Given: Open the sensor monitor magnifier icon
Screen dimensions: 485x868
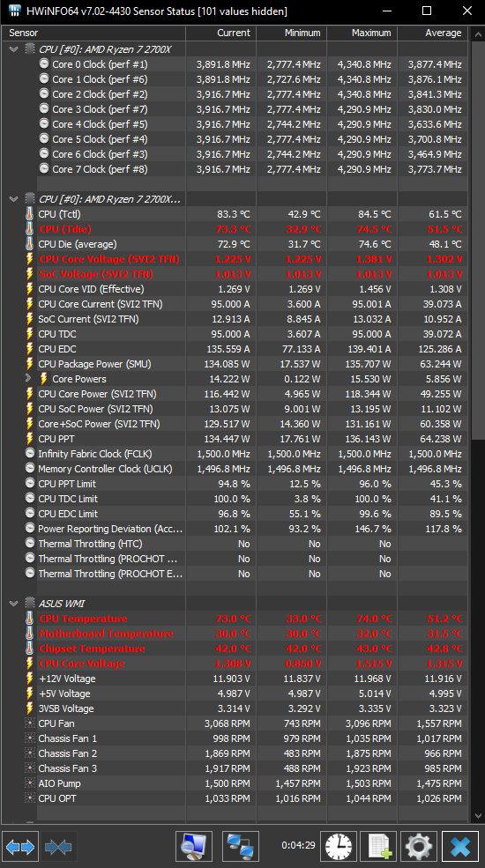Looking at the screenshot, I should 194,847.
